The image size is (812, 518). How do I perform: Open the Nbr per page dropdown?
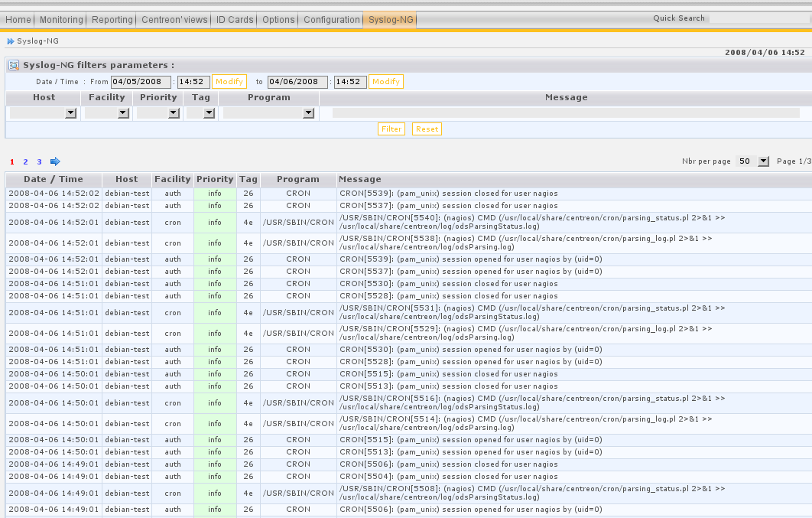753,161
